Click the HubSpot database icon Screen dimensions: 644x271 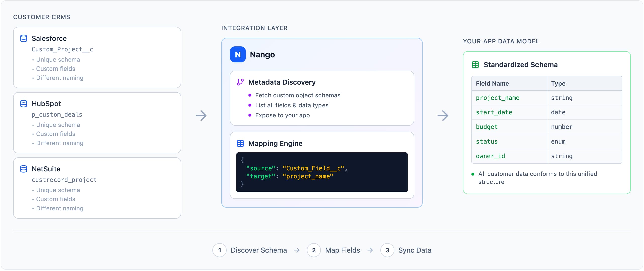click(24, 104)
